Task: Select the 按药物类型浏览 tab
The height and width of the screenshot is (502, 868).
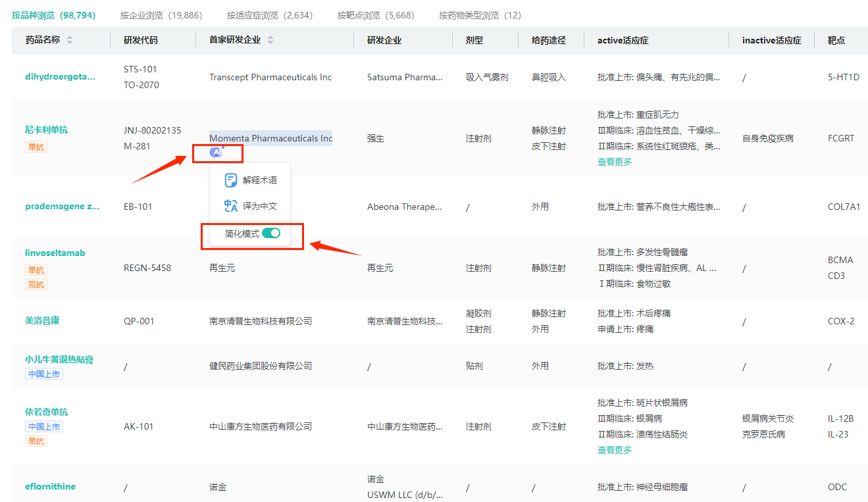Action: pos(480,15)
